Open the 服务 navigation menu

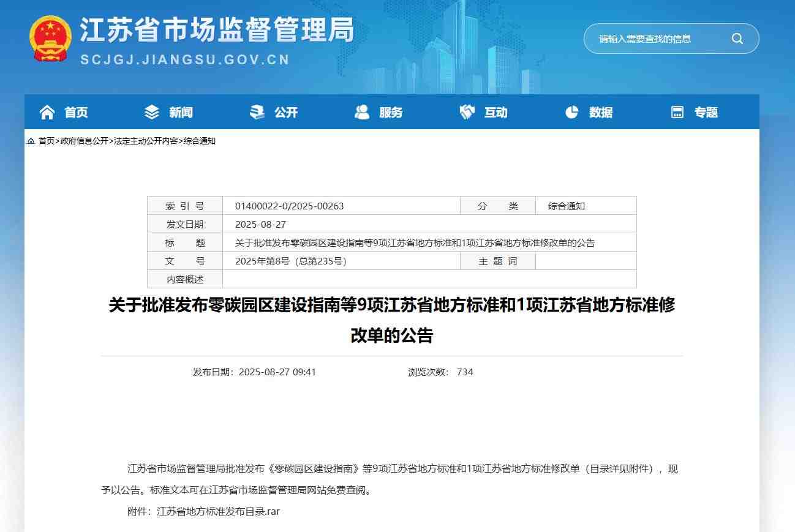pyautogui.click(x=391, y=112)
